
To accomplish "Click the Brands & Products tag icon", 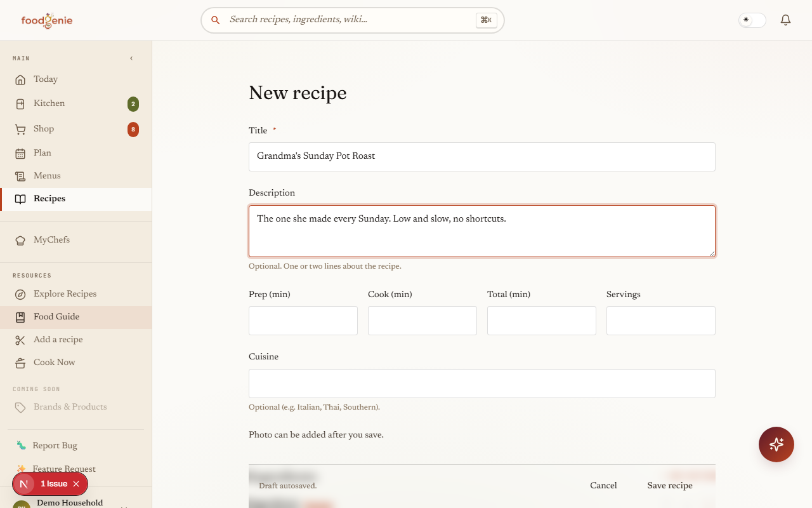I will (20, 407).
